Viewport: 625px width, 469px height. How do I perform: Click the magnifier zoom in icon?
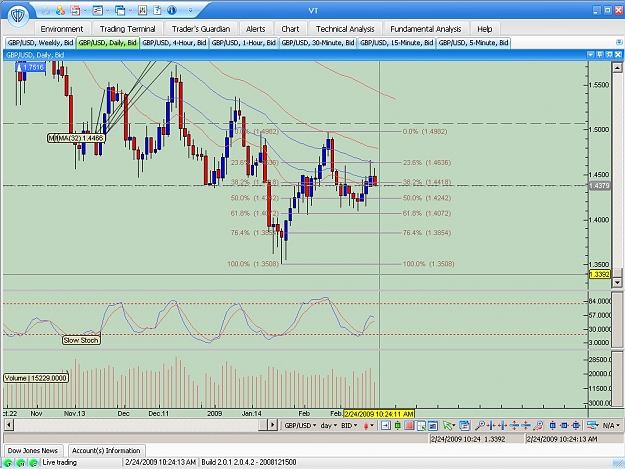tap(480, 426)
